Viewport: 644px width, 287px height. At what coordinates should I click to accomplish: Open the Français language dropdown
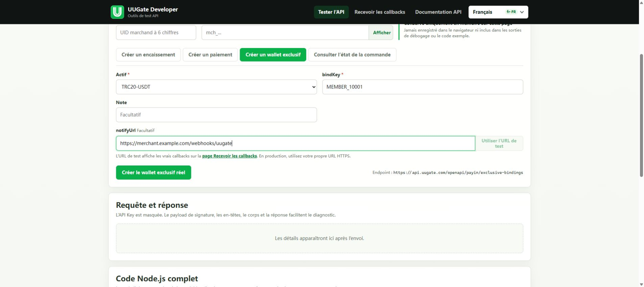(x=498, y=12)
